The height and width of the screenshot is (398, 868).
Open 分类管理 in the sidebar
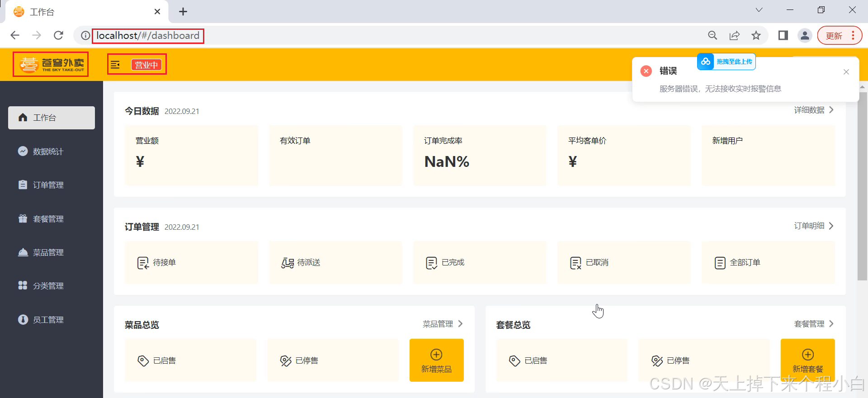point(52,286)
